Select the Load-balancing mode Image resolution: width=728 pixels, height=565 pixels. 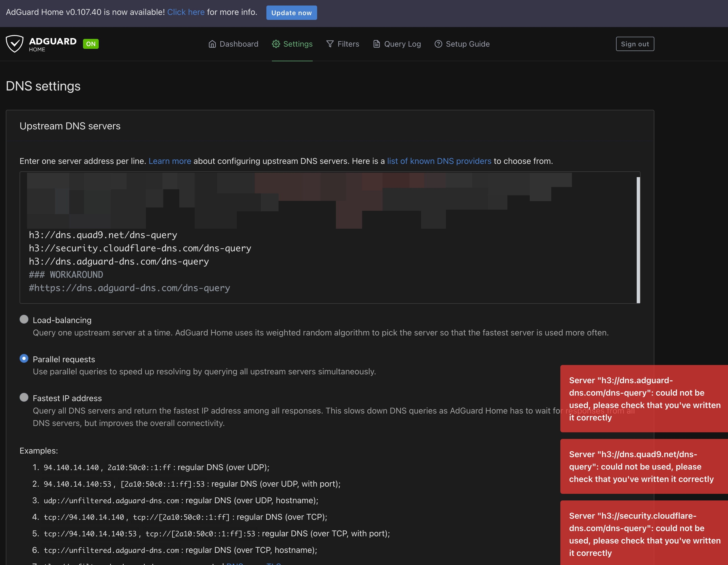[x=24, y=319]
